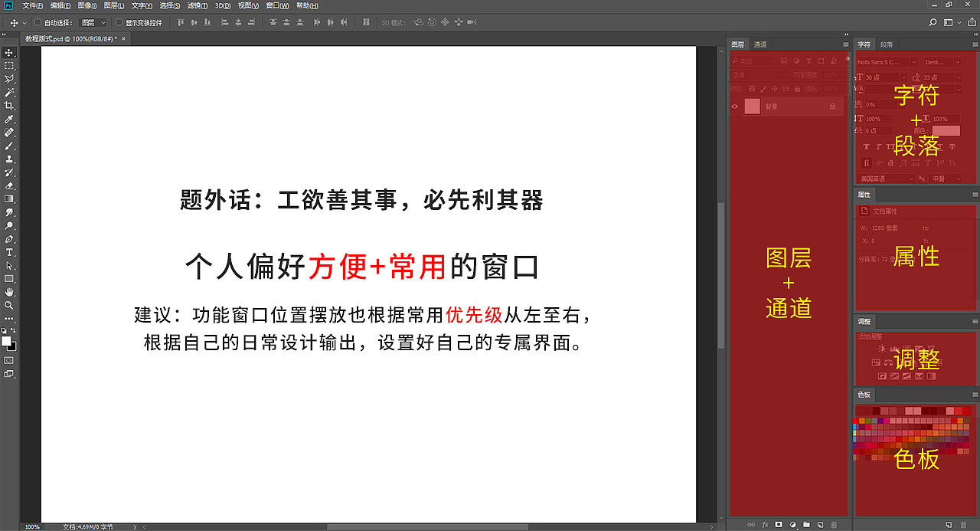Image resolution: width=980 pixels, height=531 pixels.
Task: Open the 美国英语 language dropdown
Action: [886, 179]
